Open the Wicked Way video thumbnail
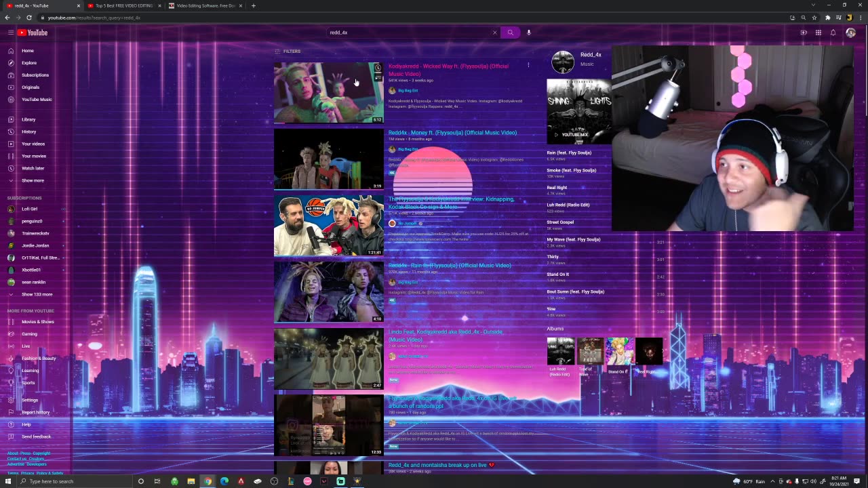This screenshot has height=488, width=868. [329, 93]
